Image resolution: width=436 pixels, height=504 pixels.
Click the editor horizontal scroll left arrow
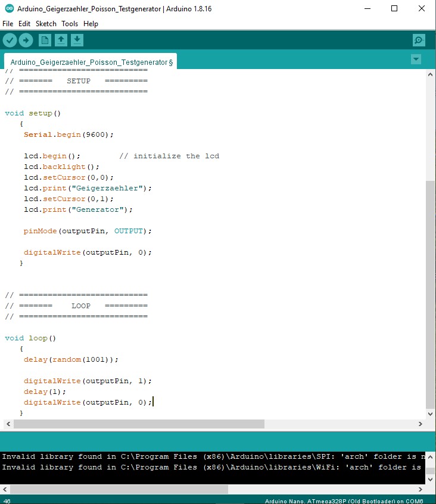(x=8, y=424)
